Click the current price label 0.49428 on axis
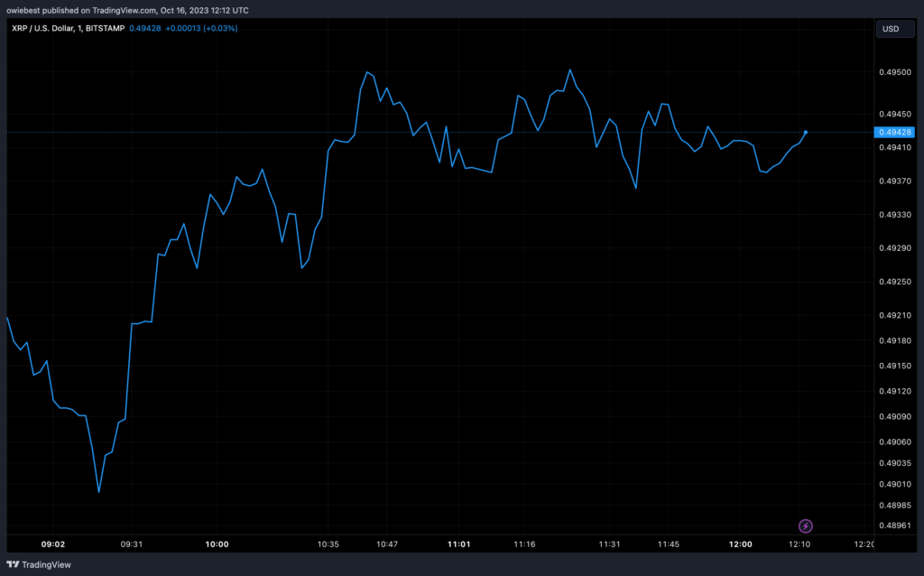 coord(894,132)
